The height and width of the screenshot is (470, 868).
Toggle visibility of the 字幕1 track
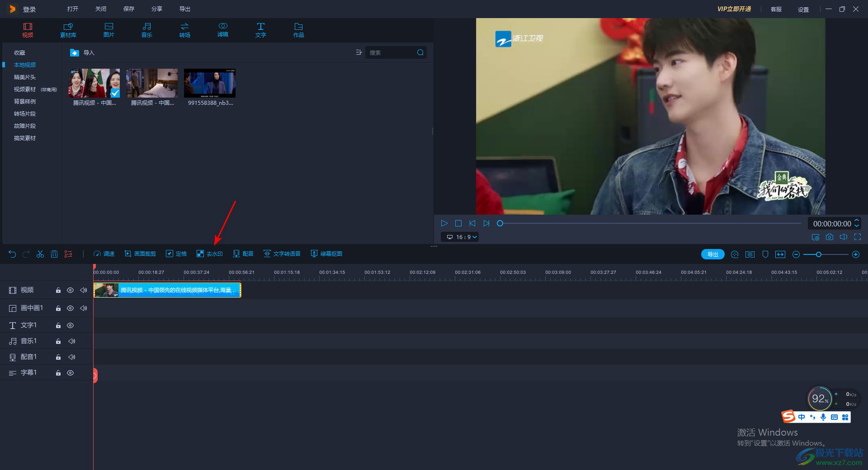[71, 373]
